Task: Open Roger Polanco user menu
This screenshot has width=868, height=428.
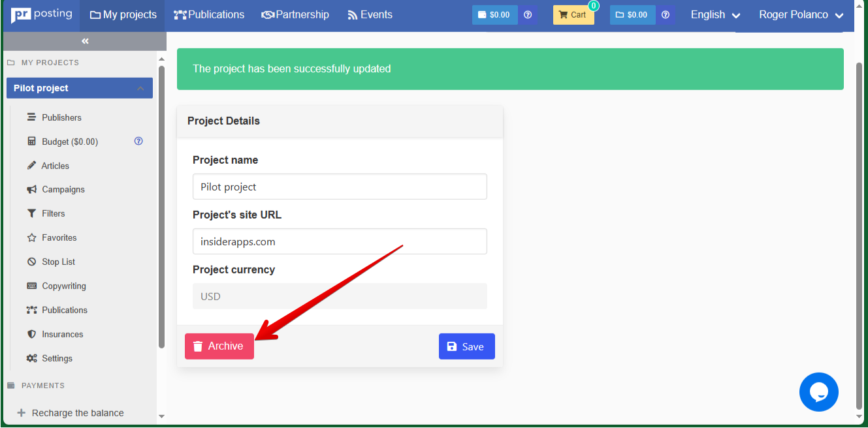Action: [801, 15]
